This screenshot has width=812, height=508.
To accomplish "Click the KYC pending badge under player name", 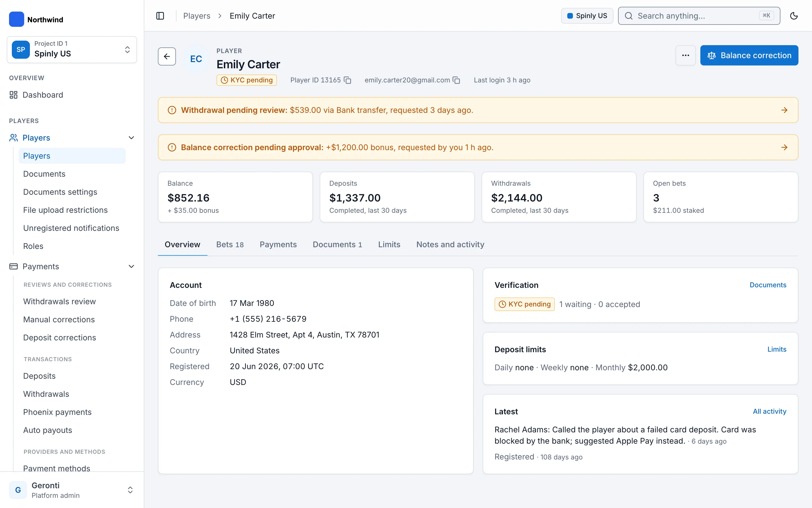I will pyautogui.click(x=247, y=80).
